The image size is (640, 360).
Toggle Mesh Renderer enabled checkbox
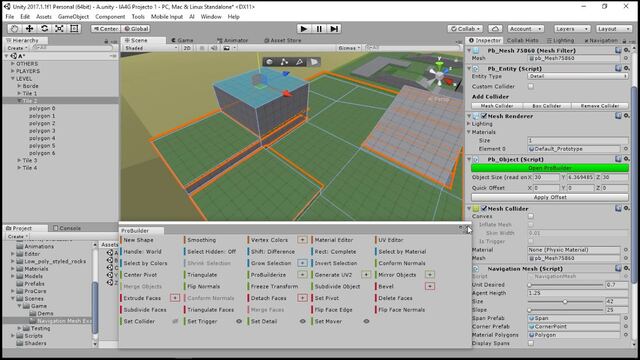484,116
